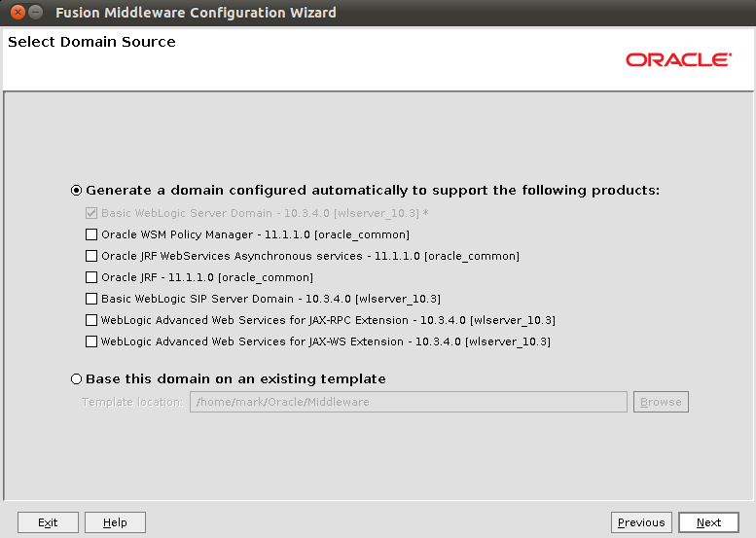Check Advanced Web Services for JAX-RPC Extension

(91, 320)
